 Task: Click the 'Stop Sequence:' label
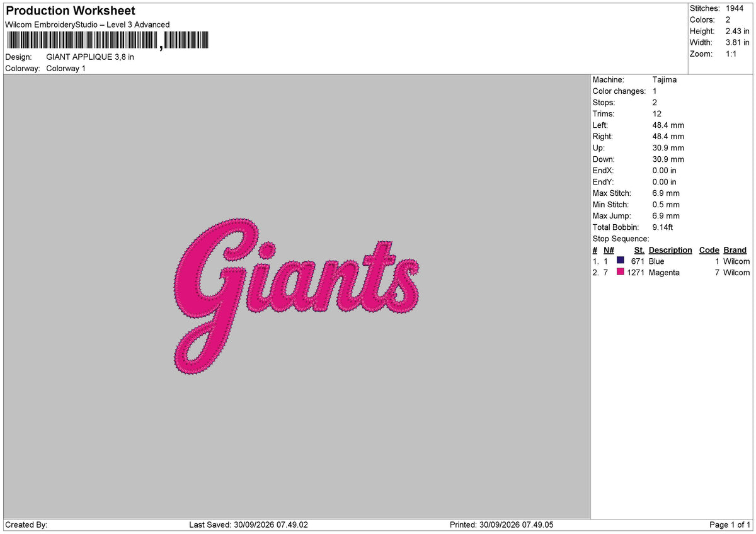point(621,239)
